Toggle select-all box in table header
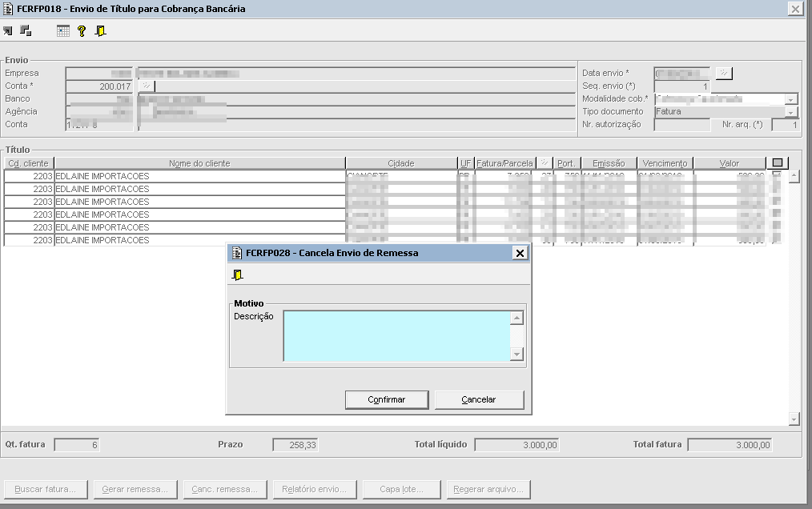This screenshot has height=509, width=812. click(x=778, y=162)
